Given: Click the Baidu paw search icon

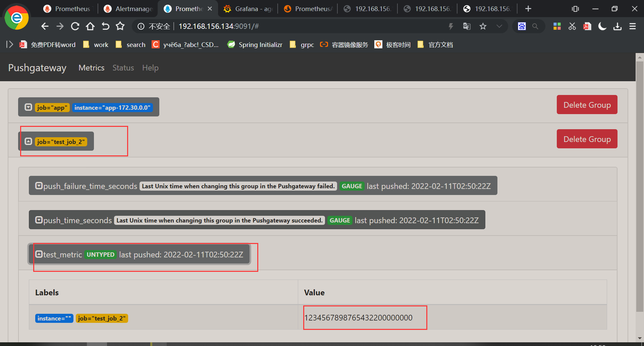Looking at the screenshot, I should pos(522,26).
